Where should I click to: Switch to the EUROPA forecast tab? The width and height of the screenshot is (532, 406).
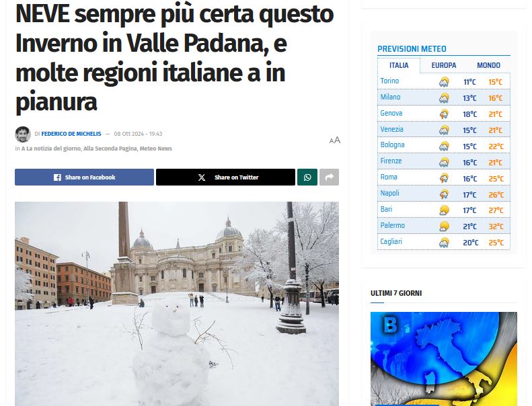point(443,65)
